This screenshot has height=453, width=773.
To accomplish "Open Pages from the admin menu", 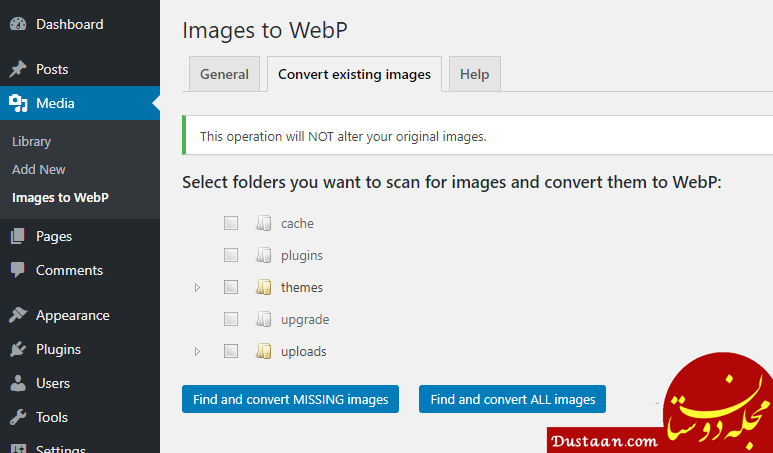I will point(80,236).
